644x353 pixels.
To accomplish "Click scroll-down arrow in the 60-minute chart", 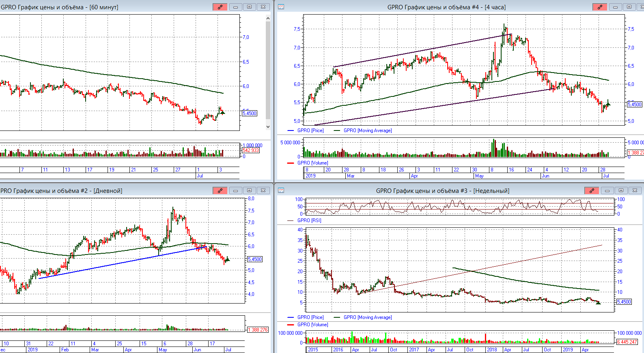I will tap(268, 127).
